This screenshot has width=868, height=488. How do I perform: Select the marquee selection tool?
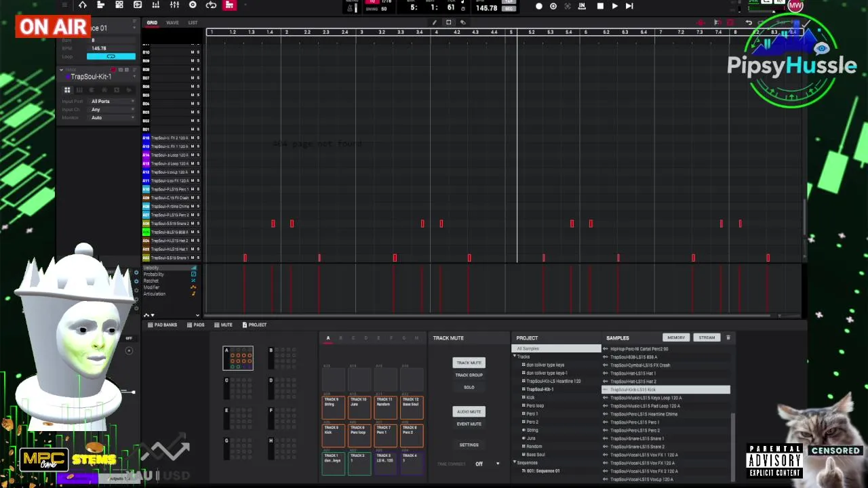click(x=448, y=22)
